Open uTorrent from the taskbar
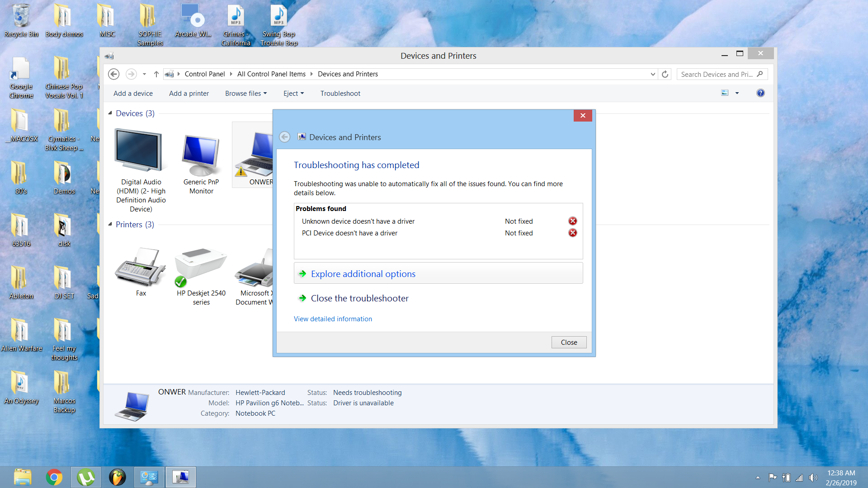Image resolution: width=868 pixels, height=488 pixels. click(x=86, y=477)
